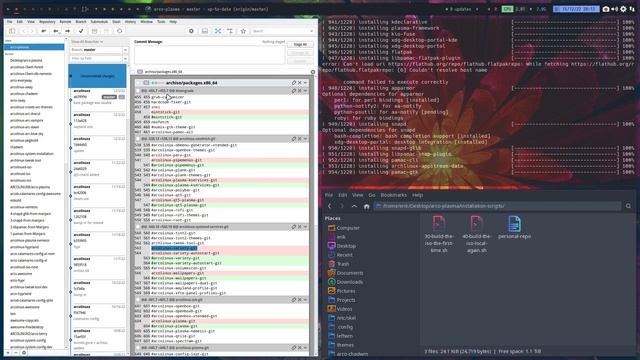The height and width of the screenshot is (360, 640).
Task: Open the Bookmarks menu in file manager
Action: [x=393, y=195]
